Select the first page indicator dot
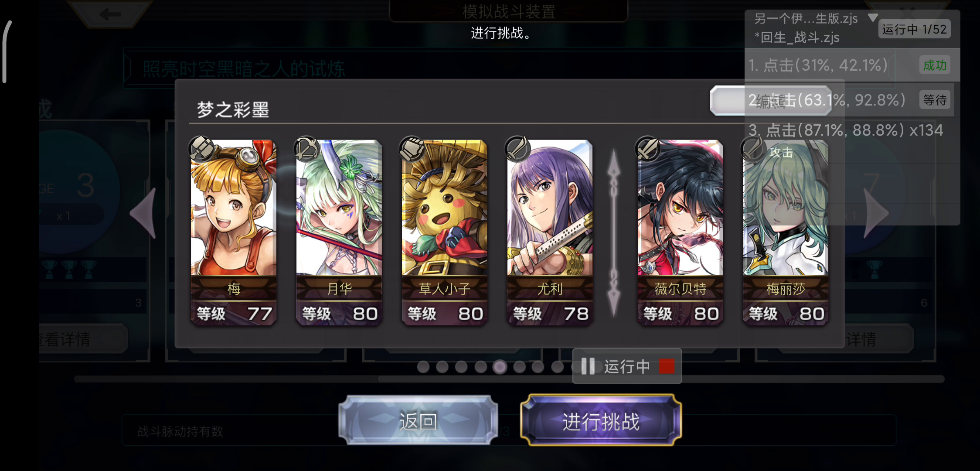 click(423, 367)
